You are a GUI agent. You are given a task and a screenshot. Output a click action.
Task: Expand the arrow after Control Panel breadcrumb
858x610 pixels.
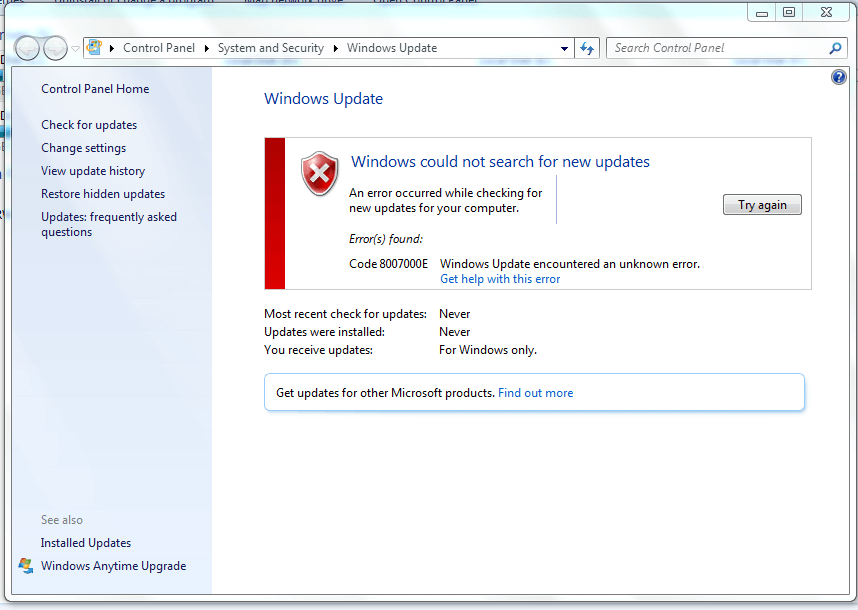pos(207,48)
